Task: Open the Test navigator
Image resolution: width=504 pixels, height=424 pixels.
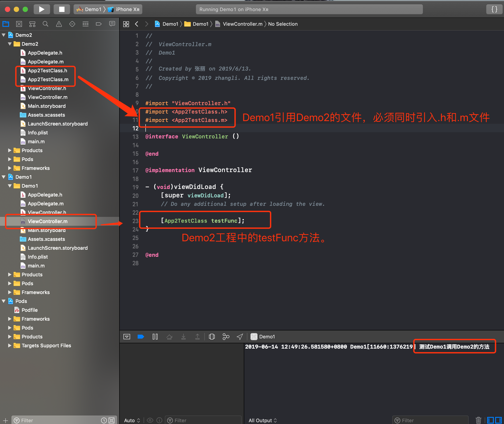Action: [x=72, y=24]
